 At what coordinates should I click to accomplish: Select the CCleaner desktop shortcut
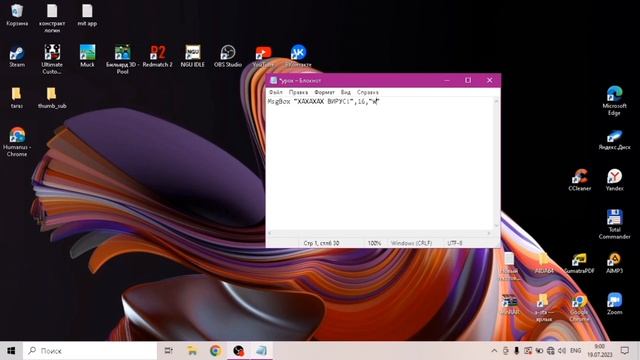pyautogui.click(x=580, y=180)
